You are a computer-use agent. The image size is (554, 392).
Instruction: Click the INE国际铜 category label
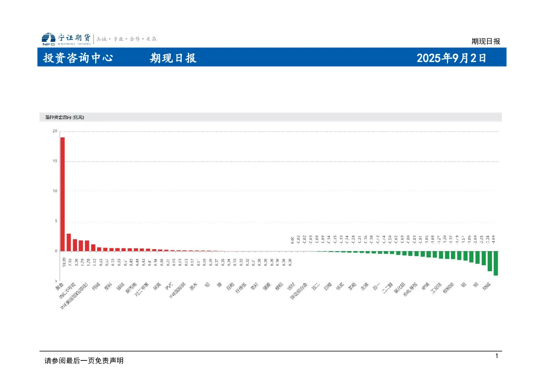(177, 290)
